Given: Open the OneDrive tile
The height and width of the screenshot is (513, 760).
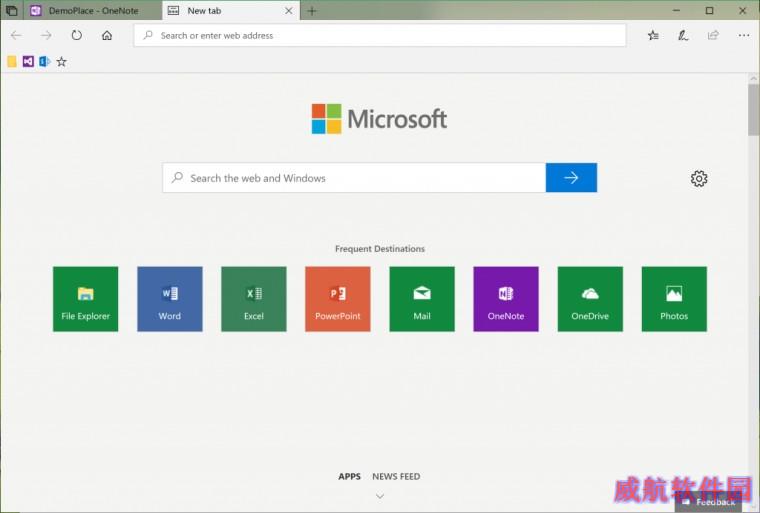Looking at the screenshot, I should tap(590, 299).
